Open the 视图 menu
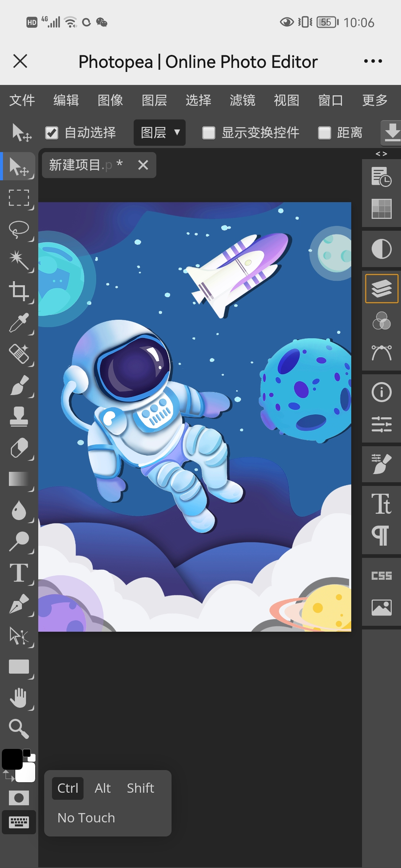This screenshot has height=868, width=401. pos(287,100)
